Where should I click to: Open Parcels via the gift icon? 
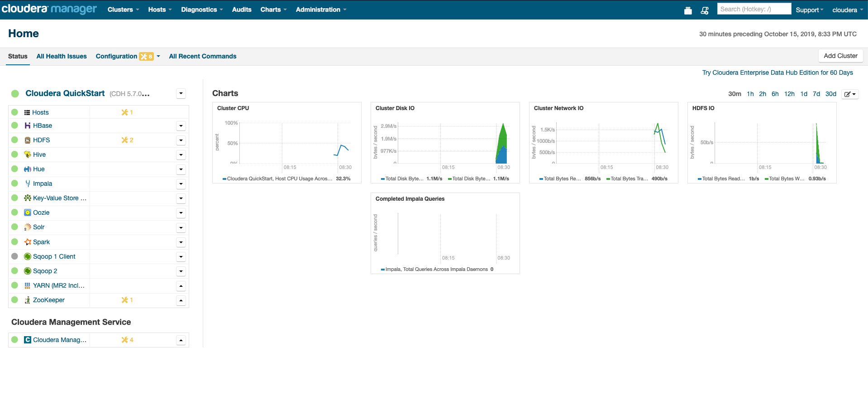(688, 10)
